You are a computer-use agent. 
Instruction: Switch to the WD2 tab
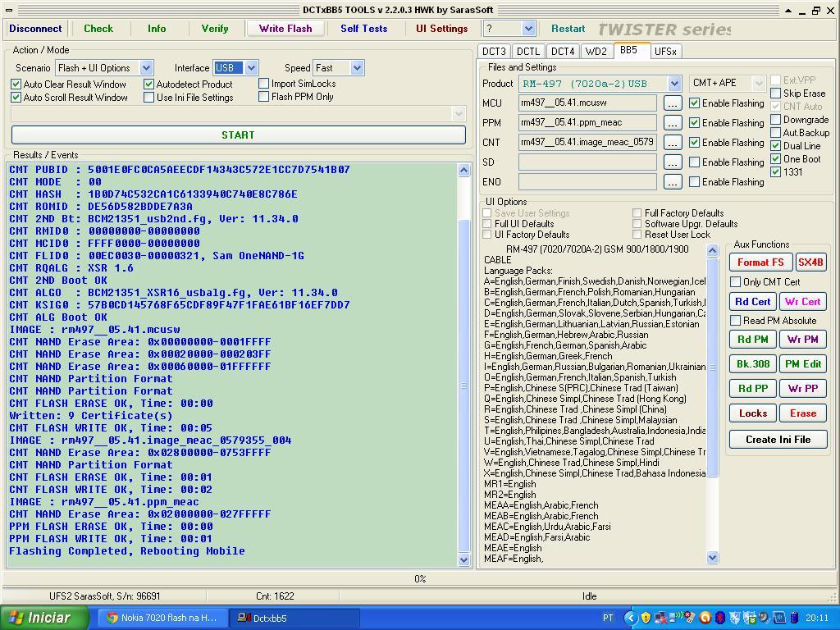596,52
